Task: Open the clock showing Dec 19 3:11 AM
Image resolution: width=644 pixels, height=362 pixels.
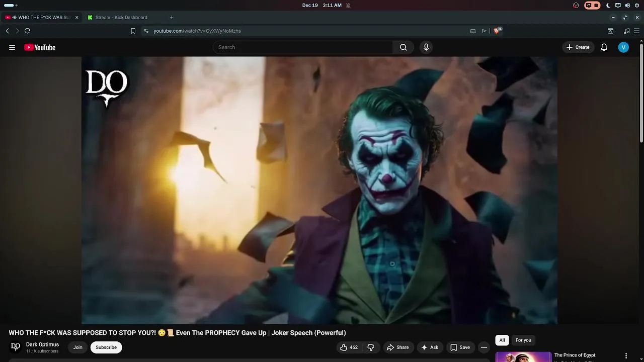Action: pos(321,5)
